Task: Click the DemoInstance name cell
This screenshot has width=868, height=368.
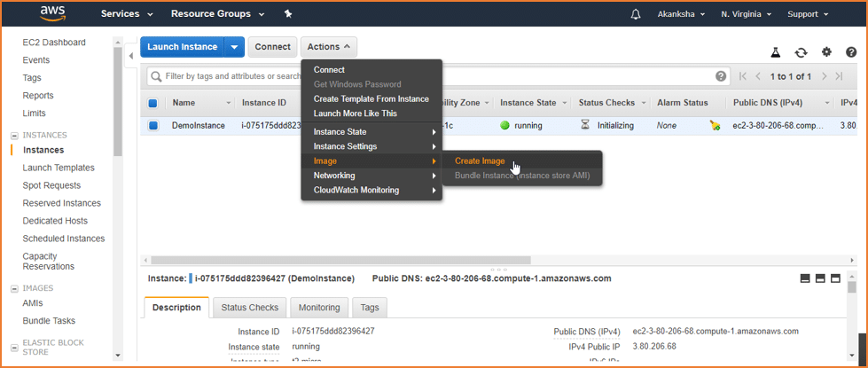Action: tap(199, 126)
